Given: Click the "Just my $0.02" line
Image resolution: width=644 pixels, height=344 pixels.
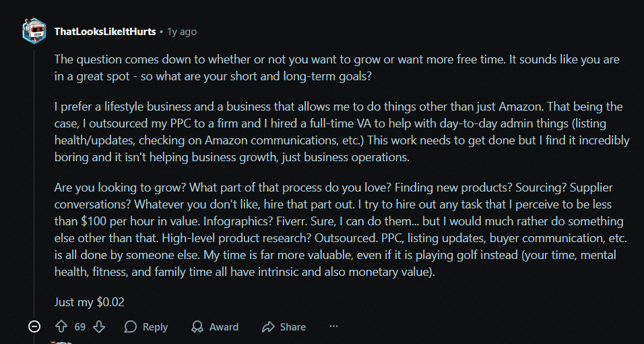Looking at the screenshot, I should click(89, 302).
